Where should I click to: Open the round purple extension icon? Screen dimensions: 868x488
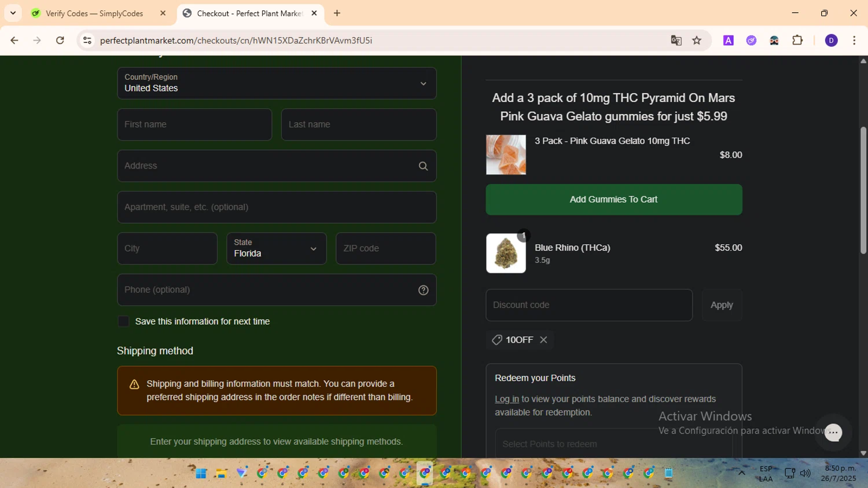coord(751,41)
